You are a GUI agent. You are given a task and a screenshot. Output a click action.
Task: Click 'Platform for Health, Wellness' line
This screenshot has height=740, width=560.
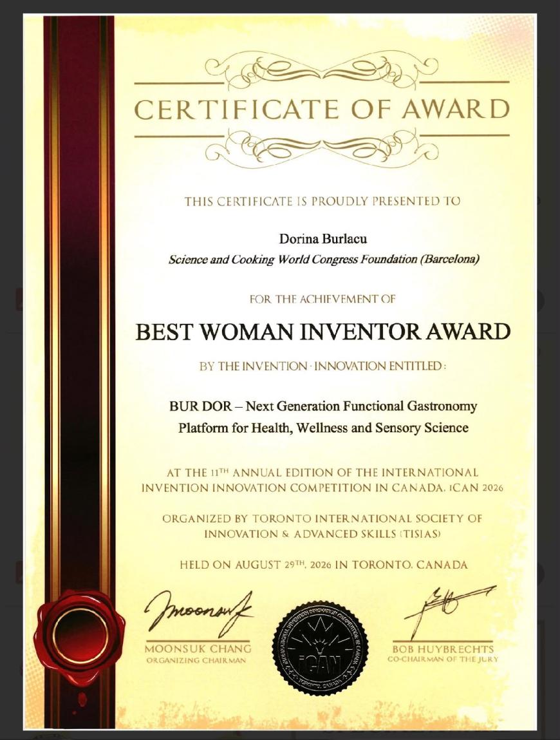(x=323, y=428)
